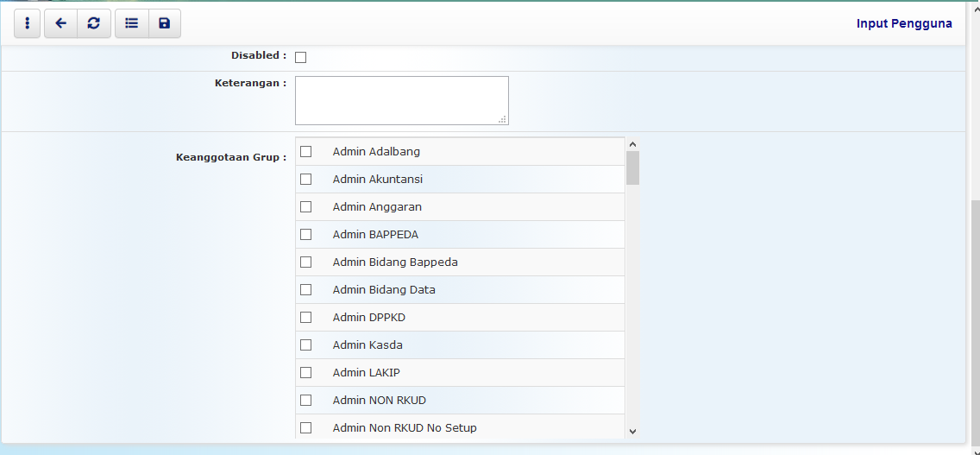Tick the Disabled checkbox
Image resolution: width=980 pixels, height=455 pixels.
pyautogui.click(x=301, y=58)
